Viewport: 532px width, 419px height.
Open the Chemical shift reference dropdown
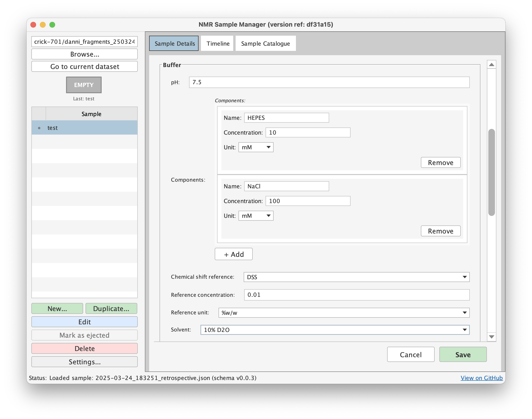pos(356,277)
